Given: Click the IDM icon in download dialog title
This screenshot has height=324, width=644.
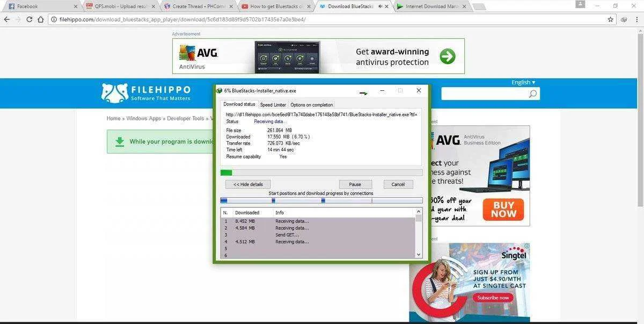Looking at the screenshot, I should coord(219,91).
